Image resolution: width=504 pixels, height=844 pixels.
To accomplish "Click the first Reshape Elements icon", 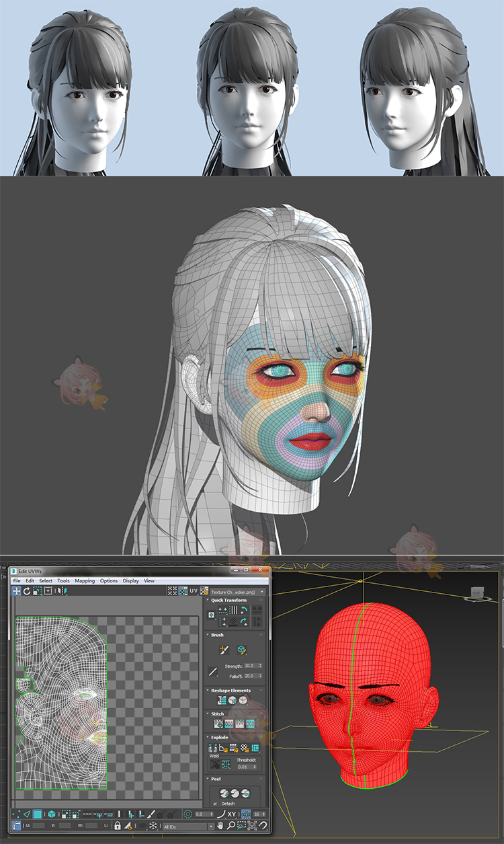I will point(222,700).
